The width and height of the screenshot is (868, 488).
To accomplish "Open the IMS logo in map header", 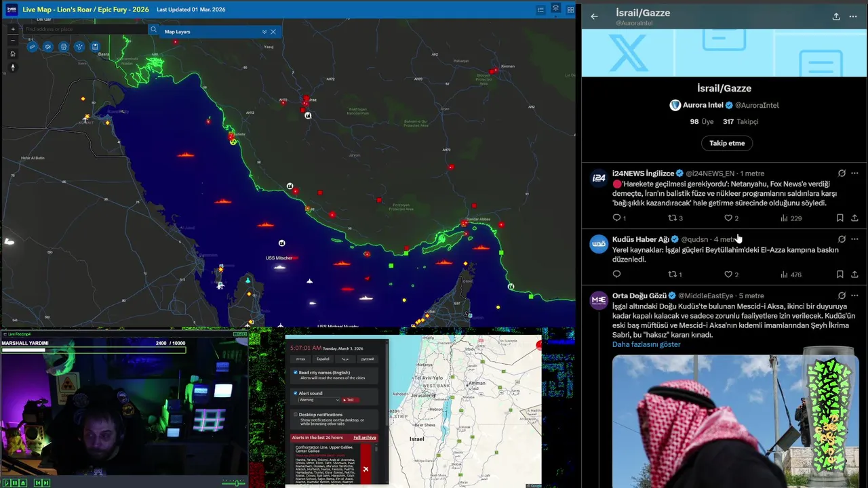I will tap(11, 9).
